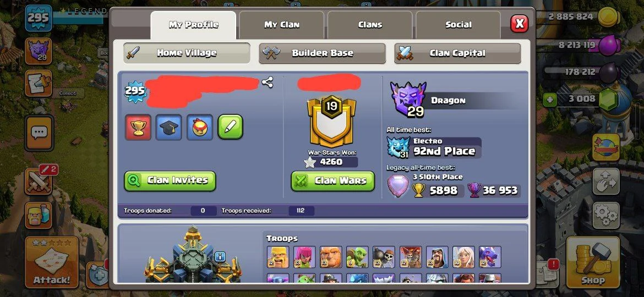The height and width of the screenshot is (297, 644).
Task: Open the Social tab
Action: 459,25
